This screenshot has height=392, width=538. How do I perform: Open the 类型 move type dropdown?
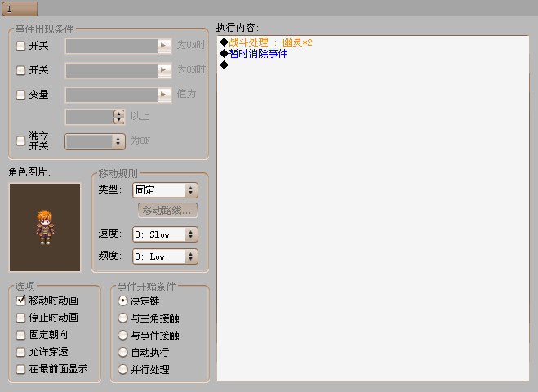[x=165, y=190]
